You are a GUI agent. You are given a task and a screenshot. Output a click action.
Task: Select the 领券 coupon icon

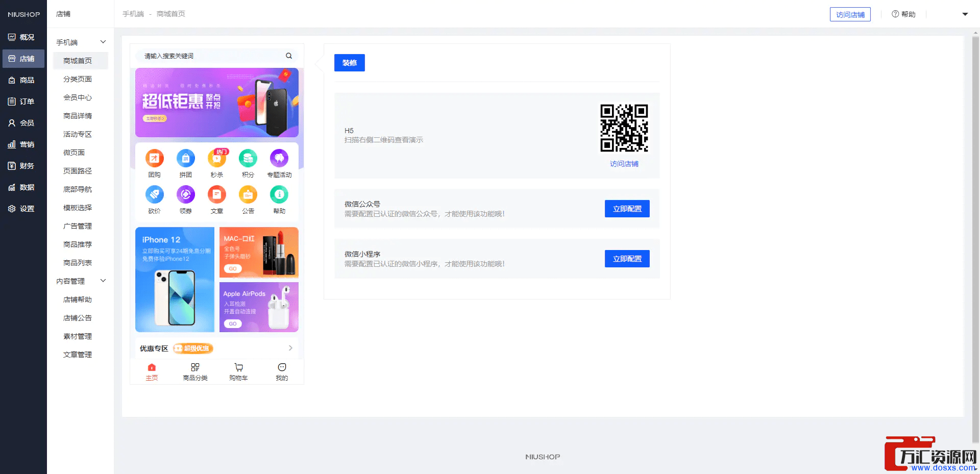pyautogui.click(x=185, y=195)
